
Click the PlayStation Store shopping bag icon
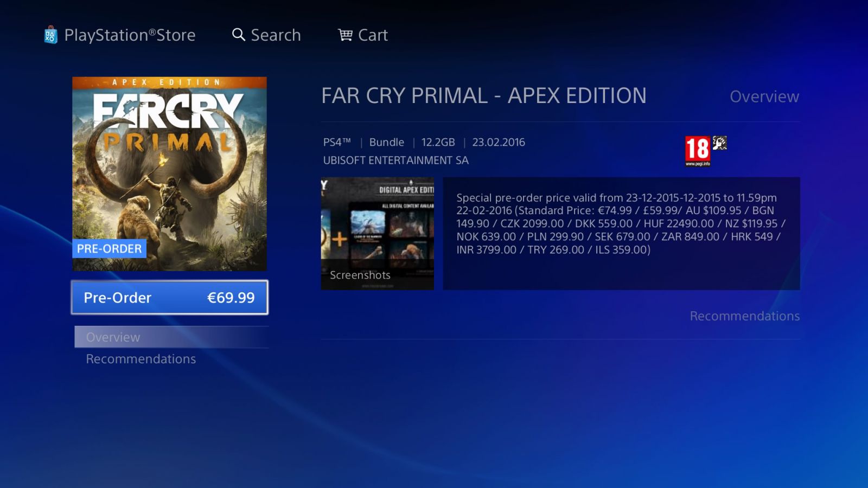(x=50, y=35)
